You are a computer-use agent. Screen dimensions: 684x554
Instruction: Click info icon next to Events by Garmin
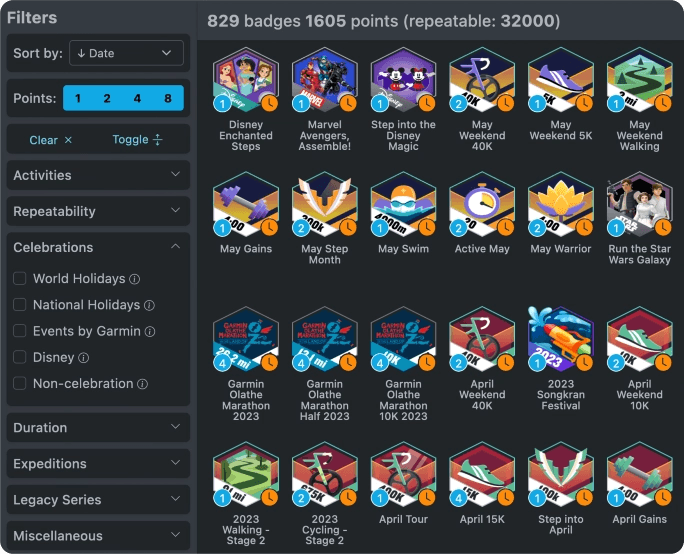150,332
